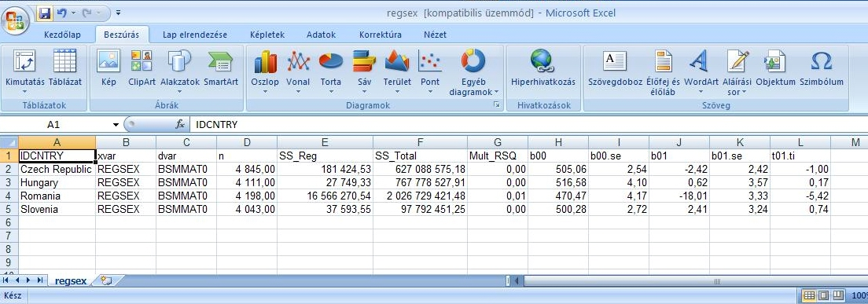This screenshot has height=304, width=868.
Task: Open the round Office button menu
Action: [x=16, y=21]
